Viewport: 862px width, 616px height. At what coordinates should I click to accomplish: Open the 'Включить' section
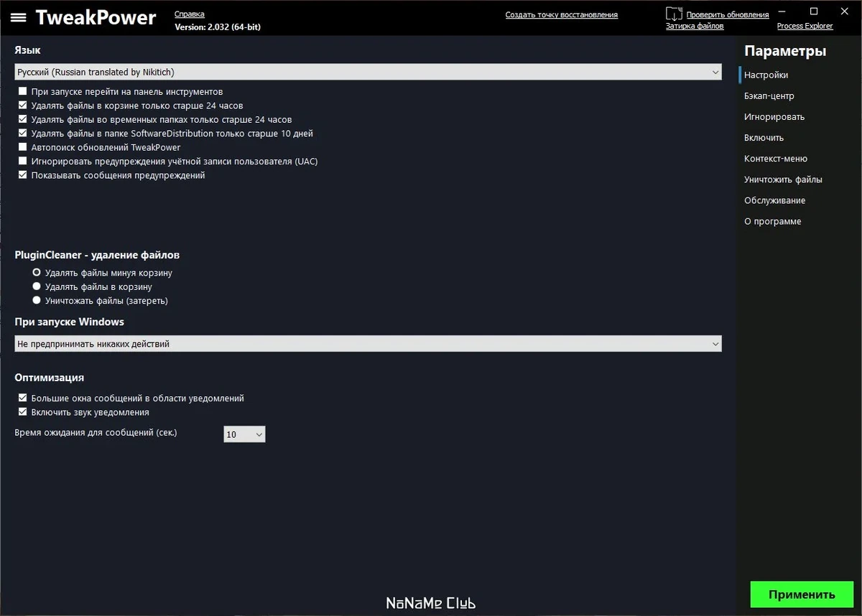coord(764,137)
